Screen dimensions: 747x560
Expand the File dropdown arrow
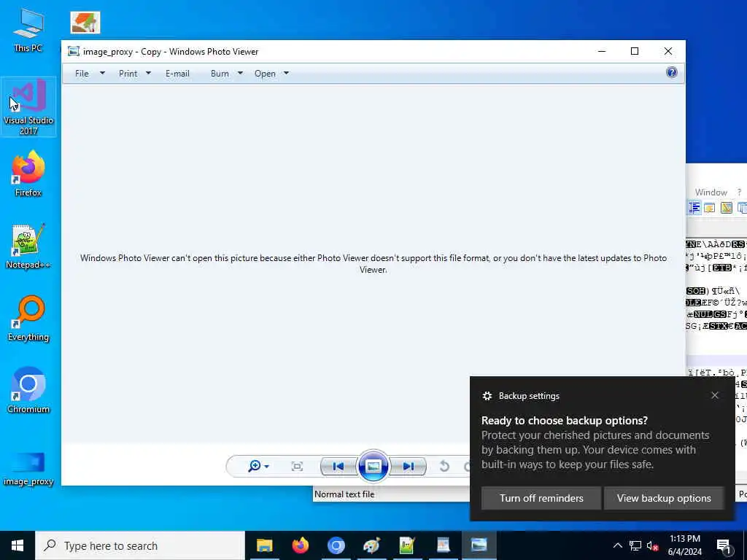pyautogui.click(x=102, y=74)
